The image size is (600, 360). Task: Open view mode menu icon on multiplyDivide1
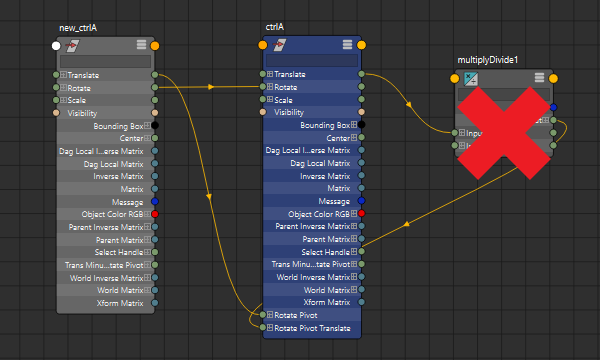tap(540, 78)
